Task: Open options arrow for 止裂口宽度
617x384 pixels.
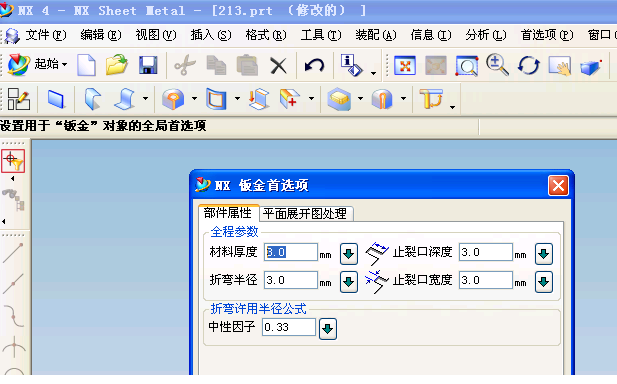Action: [x=544, y=282]
